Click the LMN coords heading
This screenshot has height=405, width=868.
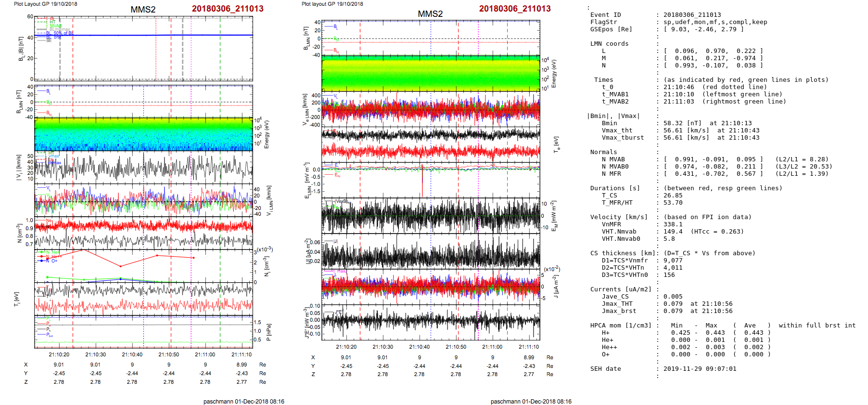tap(609, 44)
